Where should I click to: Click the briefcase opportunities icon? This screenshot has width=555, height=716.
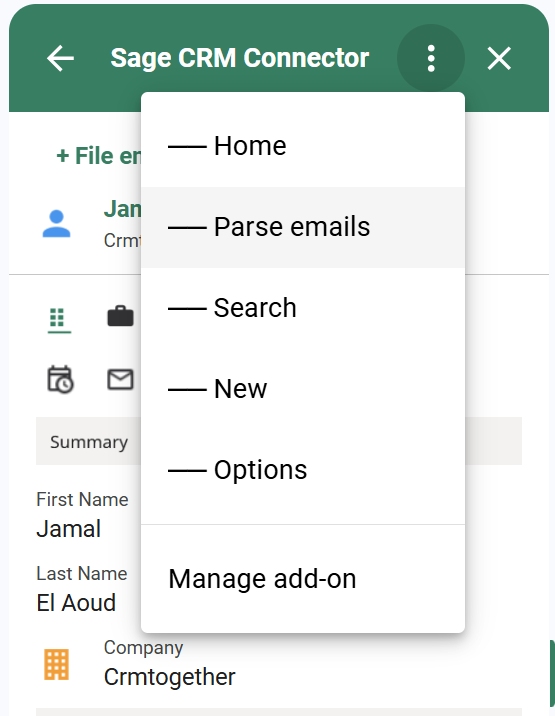pyautogui.click(x=121, y=316)
